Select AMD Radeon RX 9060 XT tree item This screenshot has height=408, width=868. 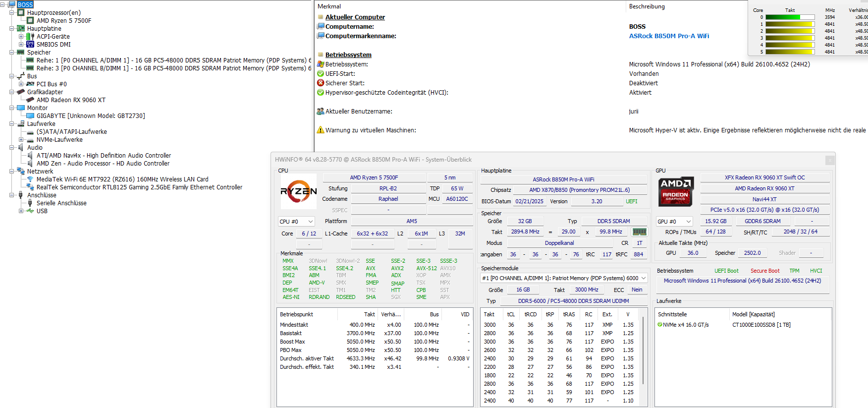click(71, 100)
